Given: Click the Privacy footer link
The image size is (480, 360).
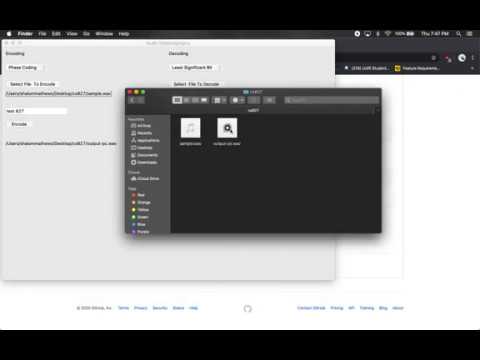Looking at the screenshot, I should coord(141,308).
